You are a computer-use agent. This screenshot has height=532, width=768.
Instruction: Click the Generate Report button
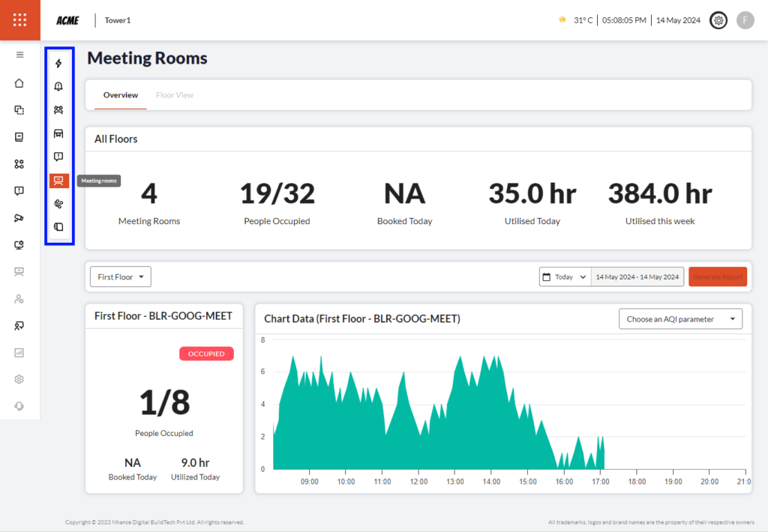tap(718, 277)
